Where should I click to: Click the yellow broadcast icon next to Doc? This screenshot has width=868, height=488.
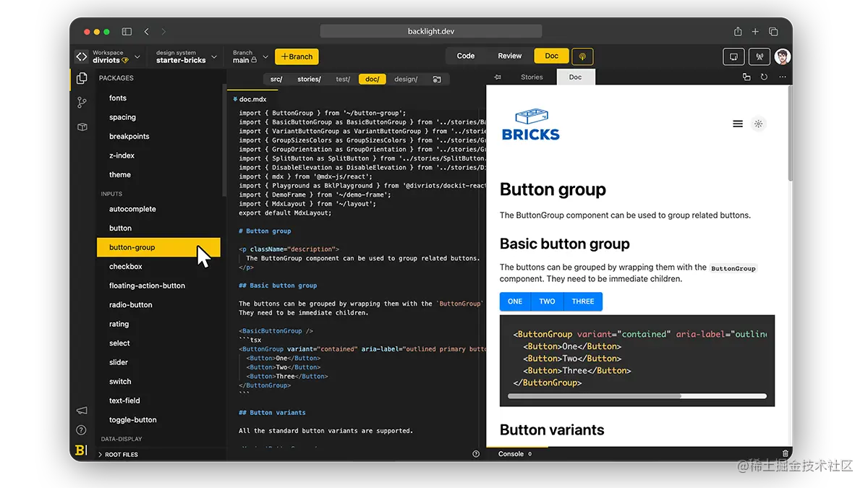point(582,56)
